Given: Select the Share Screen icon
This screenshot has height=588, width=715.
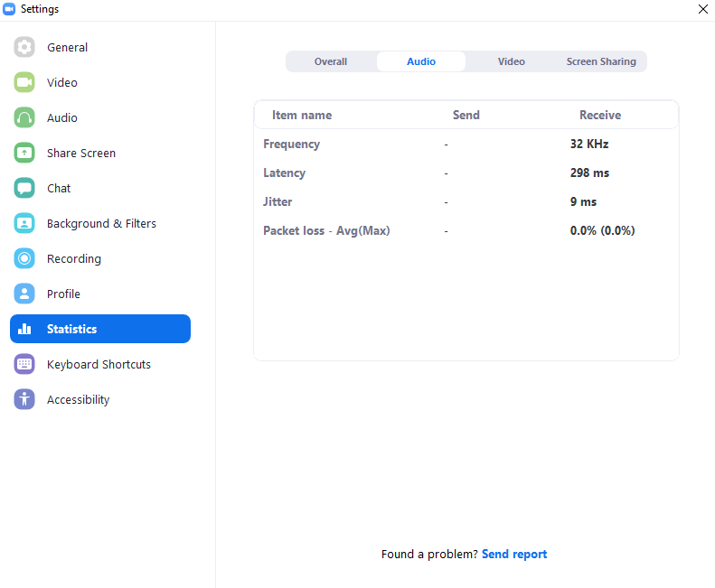Looking at the screenshot, I should click(24, 153).
